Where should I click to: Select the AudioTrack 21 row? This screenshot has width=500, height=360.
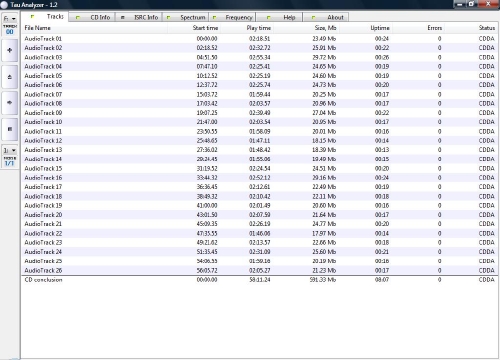[260, 224]
